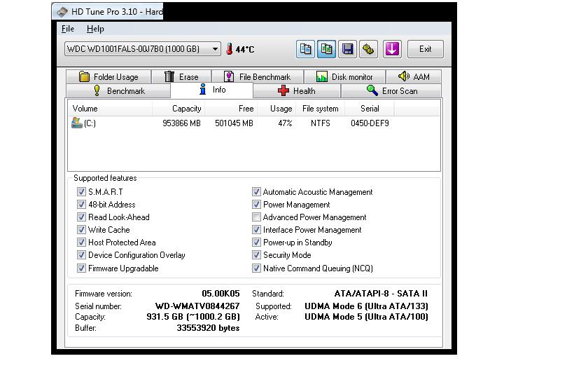
Task: Click the copy text to clipboard icon
Action: [305, 49]
